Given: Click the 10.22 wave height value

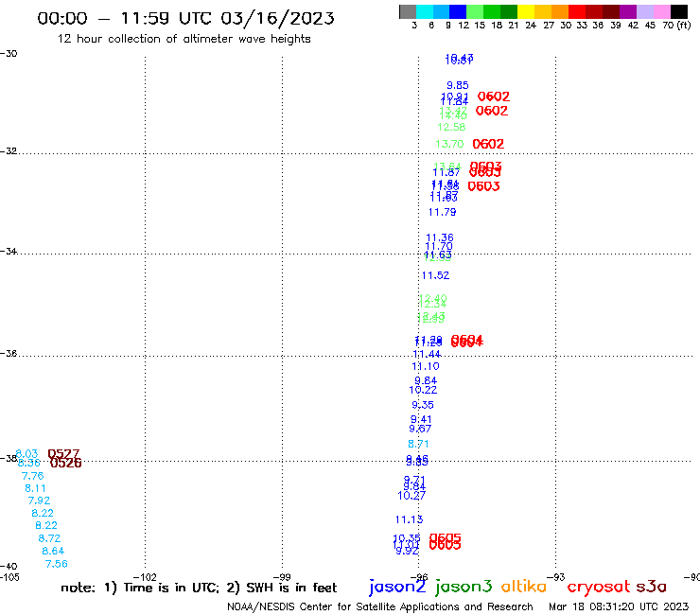Looking at the screenshot, I should click(423, 390).
